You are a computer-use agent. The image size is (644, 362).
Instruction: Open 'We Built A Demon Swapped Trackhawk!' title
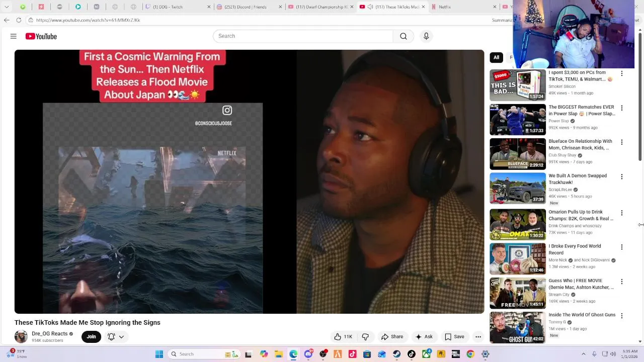578,179
